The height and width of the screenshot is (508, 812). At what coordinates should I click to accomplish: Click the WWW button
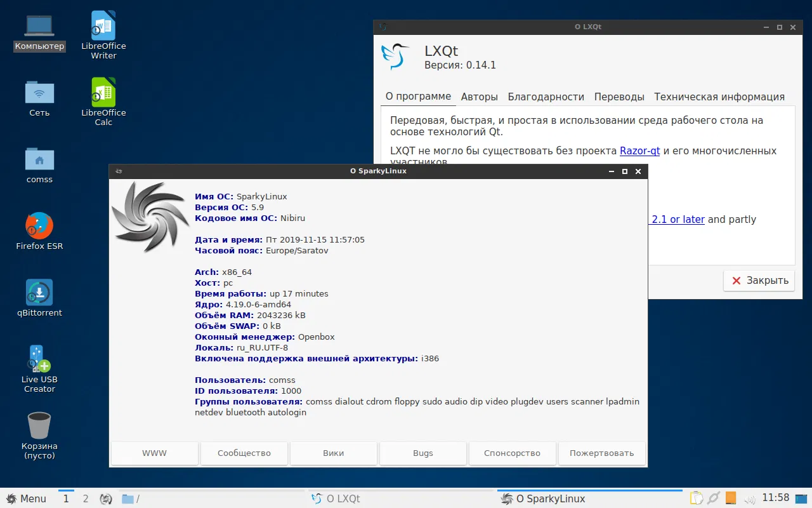pyautogui.click(x=155, y=453)
